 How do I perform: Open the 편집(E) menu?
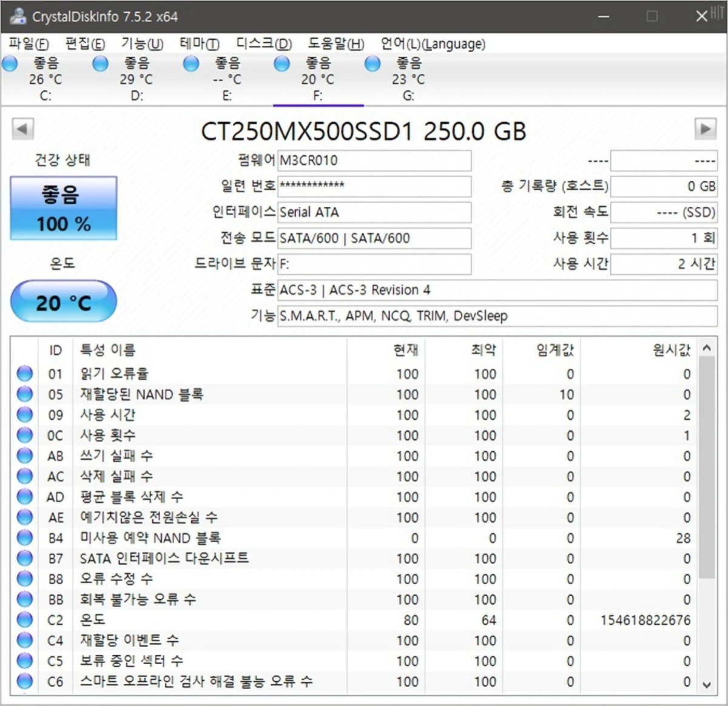85,44
